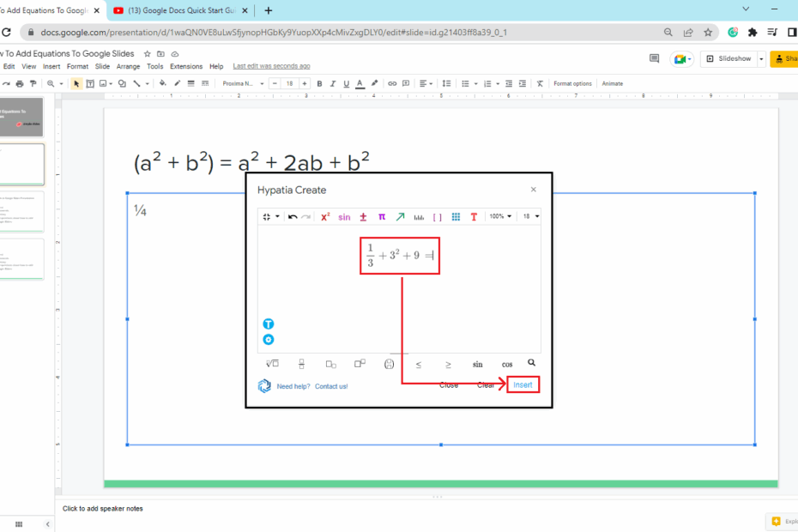Select the red T text mode icon
Viewport: 798px width, 532px height.
click(x=474, y=217)
